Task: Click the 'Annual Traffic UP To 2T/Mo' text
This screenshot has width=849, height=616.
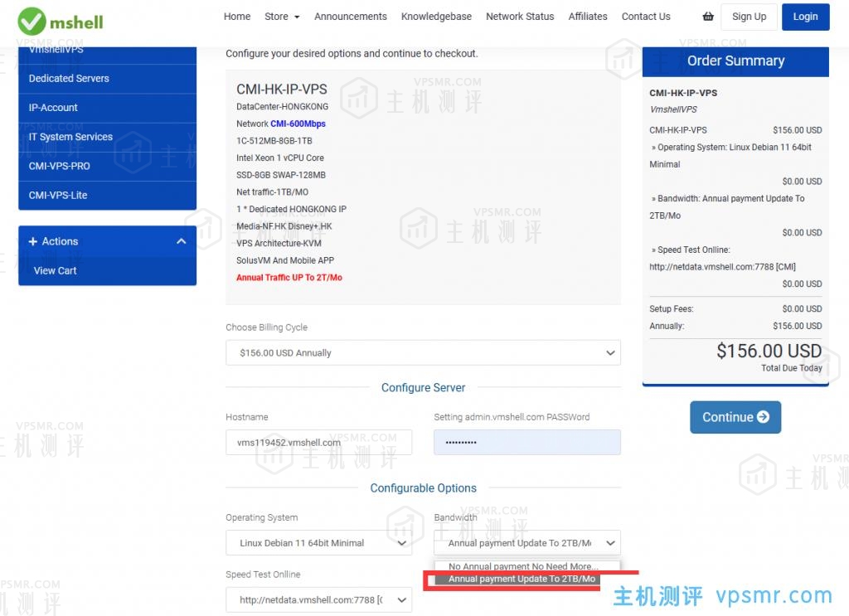Action: (x=289, y=278)
